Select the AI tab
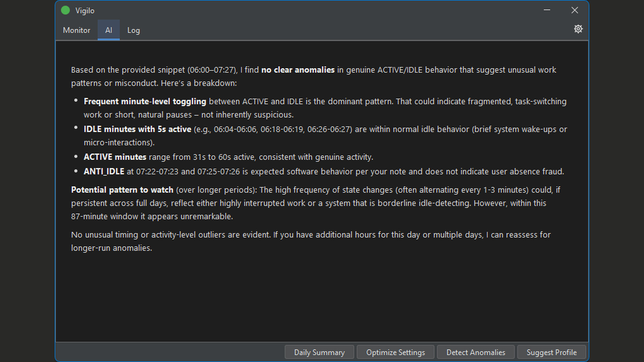Image resolution: width=644 pixels, height=362 pixels. pos(109,30)
